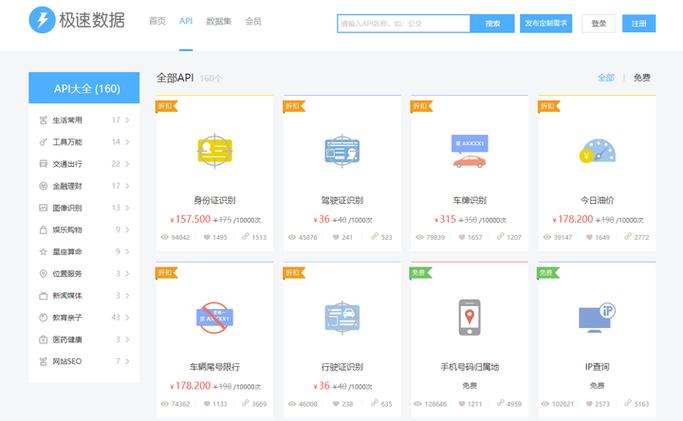Click the 注册 register button
Viewport: 683px width, 421px height.
(x=639, y=24)
